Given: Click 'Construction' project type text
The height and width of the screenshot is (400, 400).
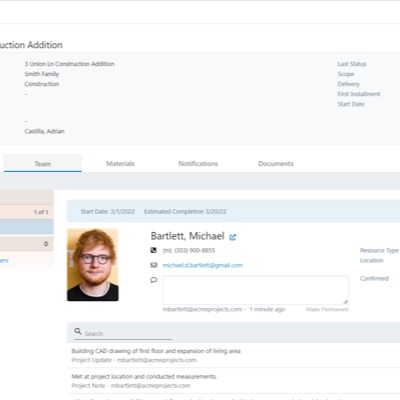Looking at the screenshot, I should tap(42, 84).
